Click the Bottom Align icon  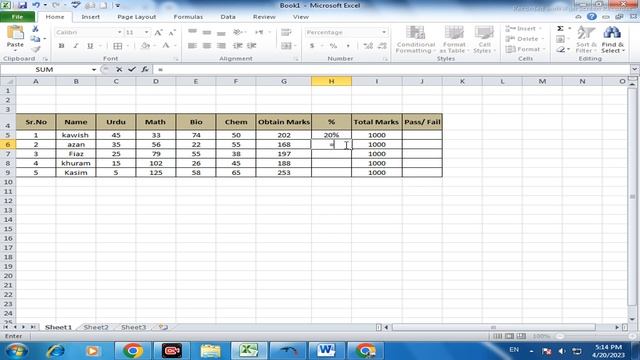coord(221,32)
